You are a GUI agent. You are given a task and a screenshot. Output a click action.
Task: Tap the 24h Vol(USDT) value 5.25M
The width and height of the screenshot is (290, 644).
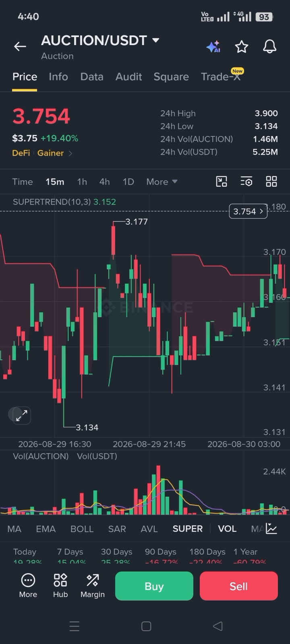tap(265, 152)
